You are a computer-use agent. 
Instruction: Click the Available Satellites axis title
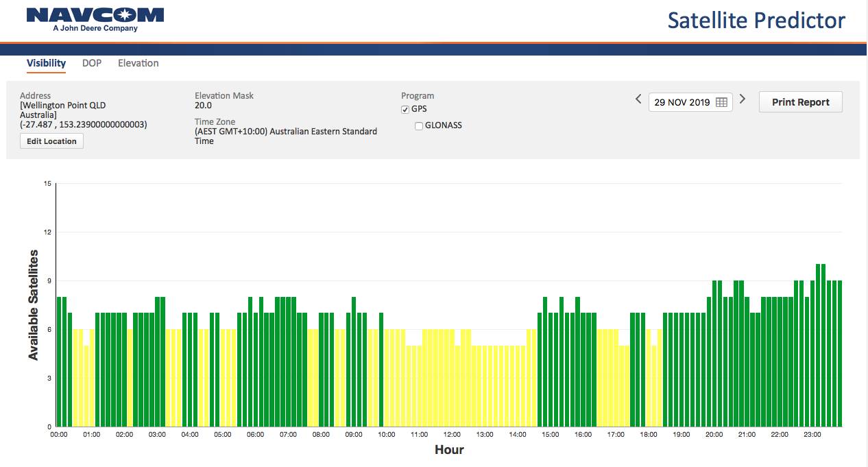point(33,305)
